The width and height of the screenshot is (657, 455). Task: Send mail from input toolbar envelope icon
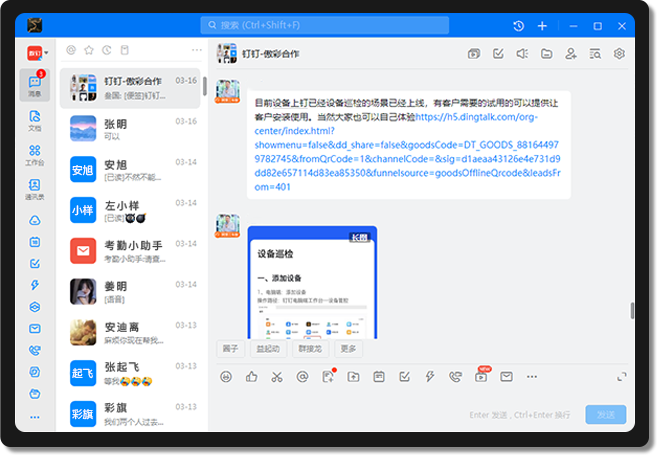pos(507,377)
